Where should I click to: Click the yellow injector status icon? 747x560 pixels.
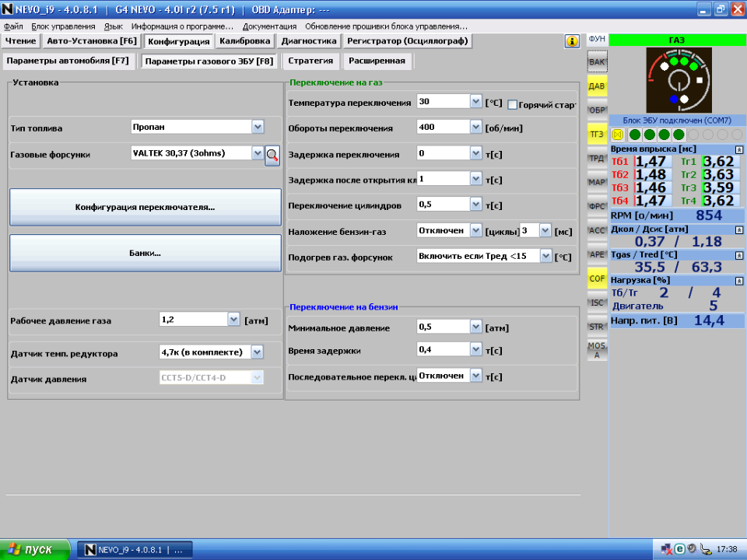click(619, 135)
